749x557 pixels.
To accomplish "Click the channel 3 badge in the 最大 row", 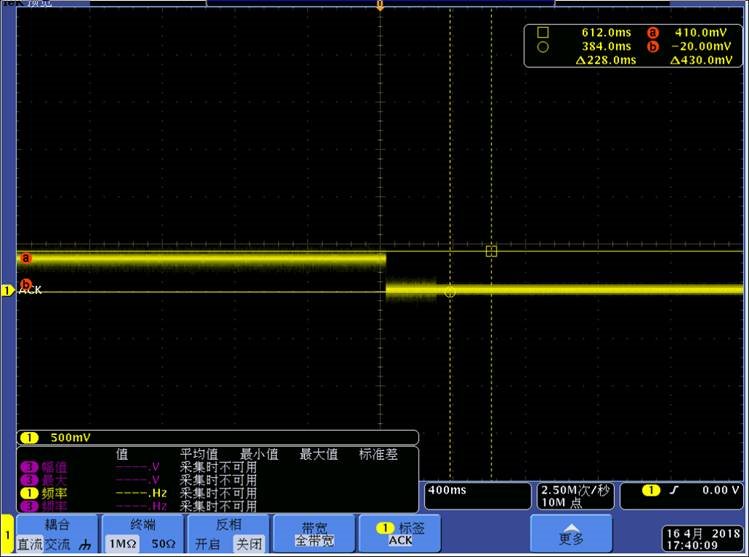I will pyautogui.click(x=29, y=480).
